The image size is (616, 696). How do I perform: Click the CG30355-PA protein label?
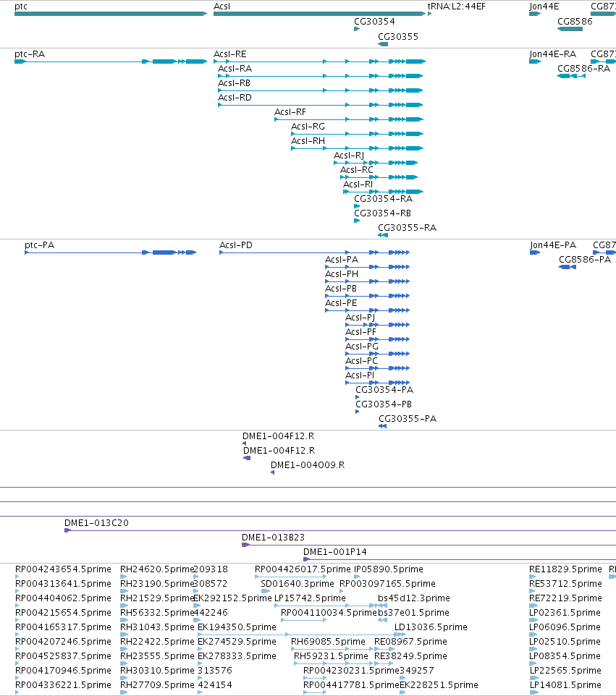[x=408, y=419]
